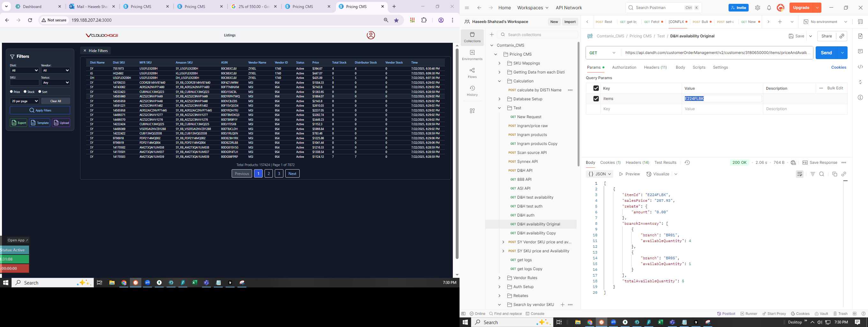Open the Vendor filter dropdown
The image size is (868, 327).
point(56,71)
